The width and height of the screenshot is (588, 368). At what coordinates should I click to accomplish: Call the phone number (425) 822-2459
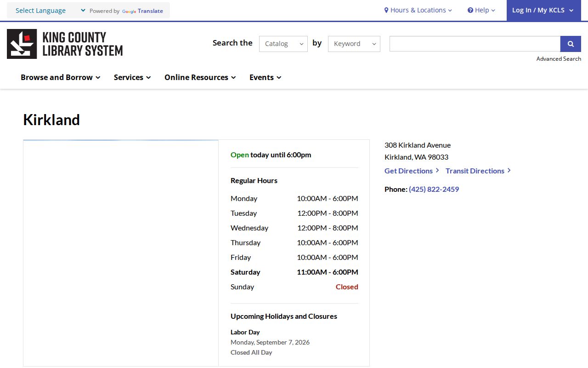434,189
